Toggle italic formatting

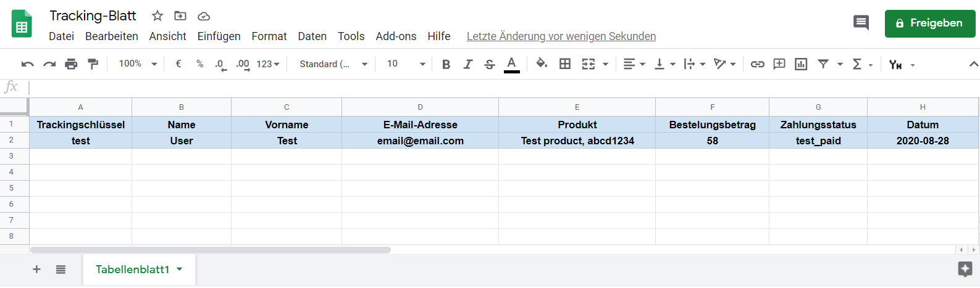467,64
